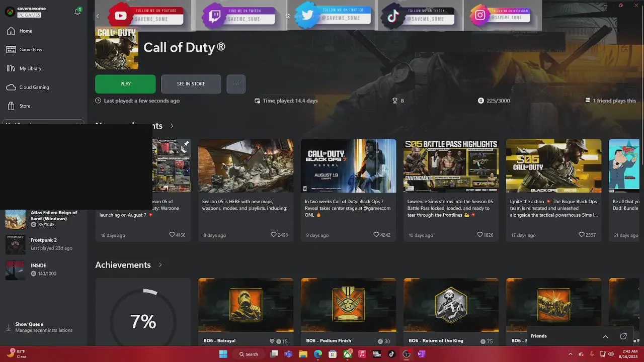The height and width of the screenshot is (362, 644).
Task: Open the more options ellipsis button
Action: click(236, 84)
